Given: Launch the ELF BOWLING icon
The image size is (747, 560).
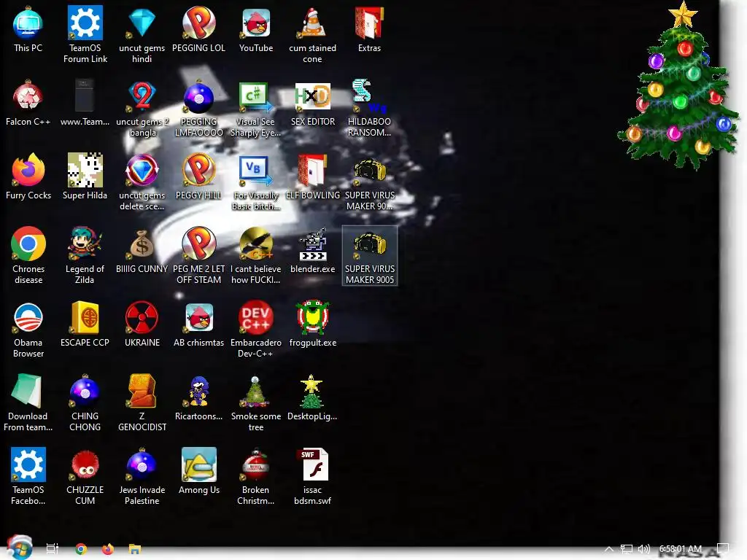Looking at the screenshot, I should tap(312, 176).
